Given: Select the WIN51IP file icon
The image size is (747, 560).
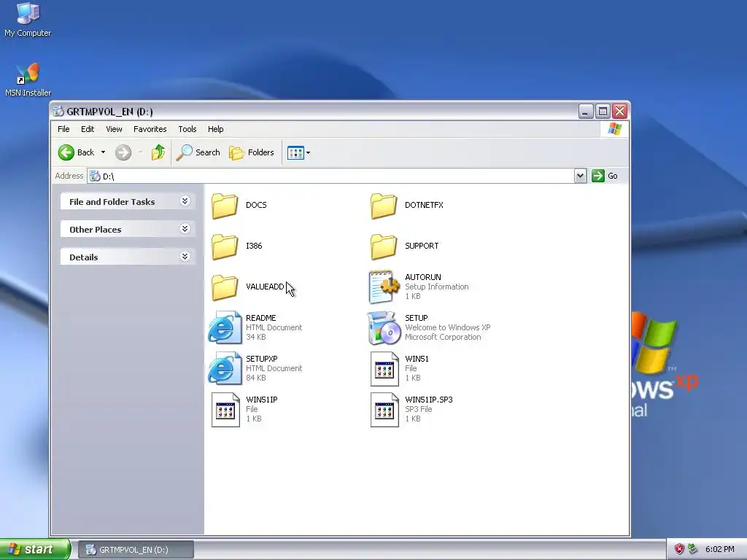Looking at the screenshot, I should click(x=225, y=410).
